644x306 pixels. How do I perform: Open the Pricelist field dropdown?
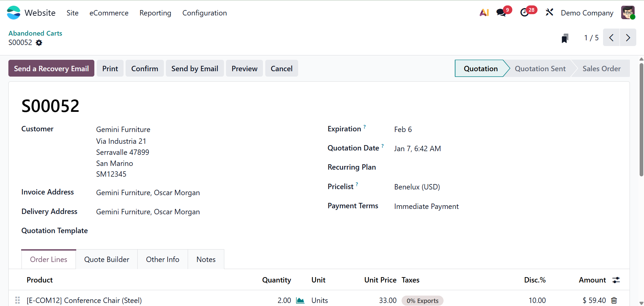click(417, 187)
